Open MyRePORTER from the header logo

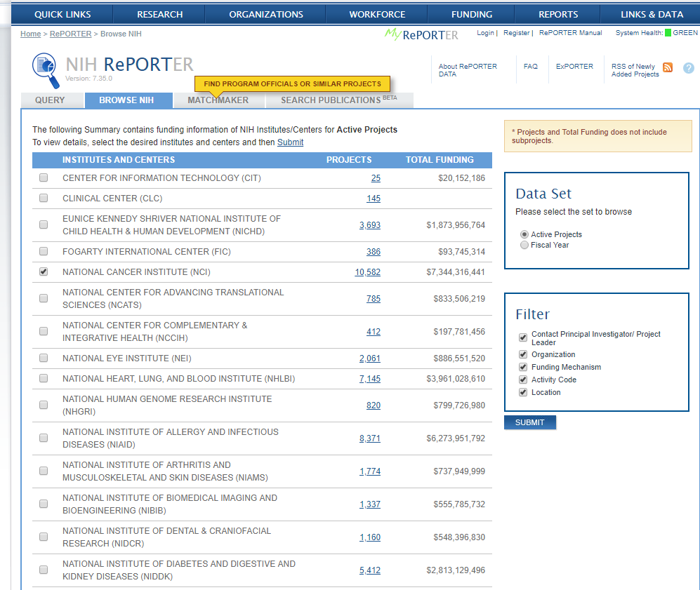pyautogui.click(x=421, y=34)
